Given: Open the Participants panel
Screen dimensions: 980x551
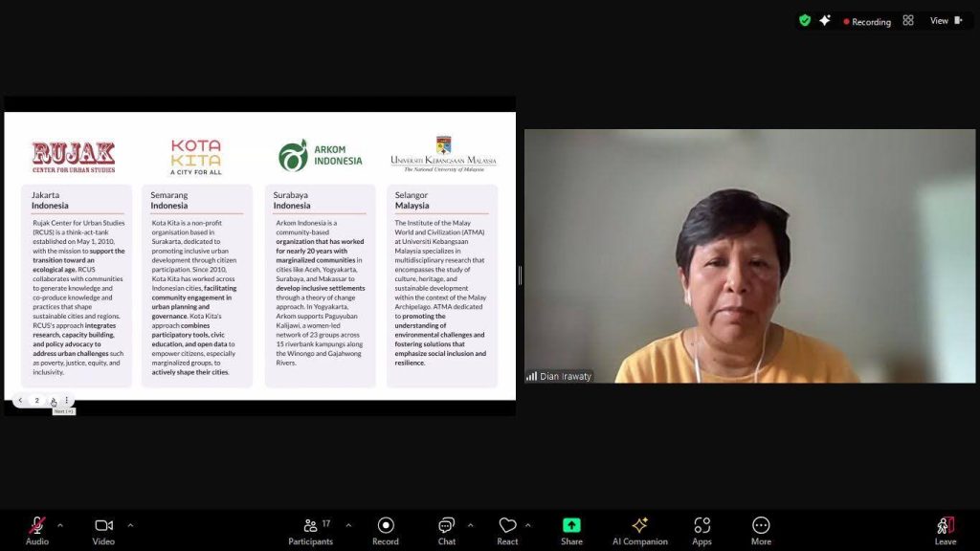Looking at the screenshot, I should pos(311,531).
